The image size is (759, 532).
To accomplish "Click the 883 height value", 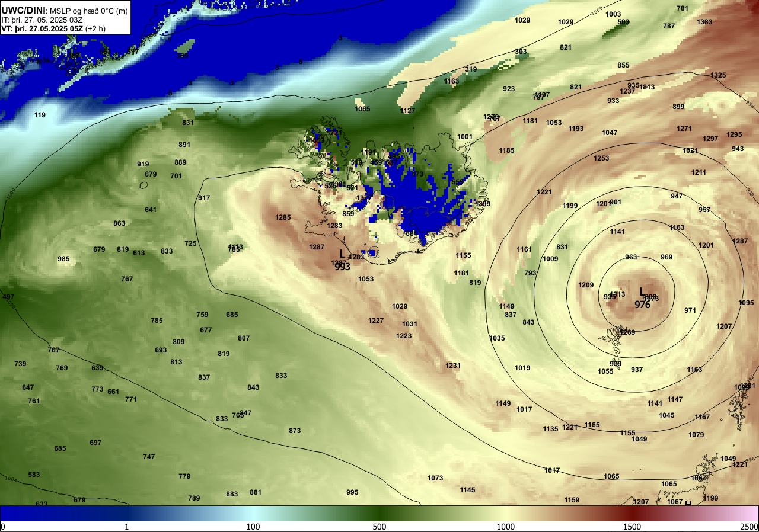I will (232, 494).
